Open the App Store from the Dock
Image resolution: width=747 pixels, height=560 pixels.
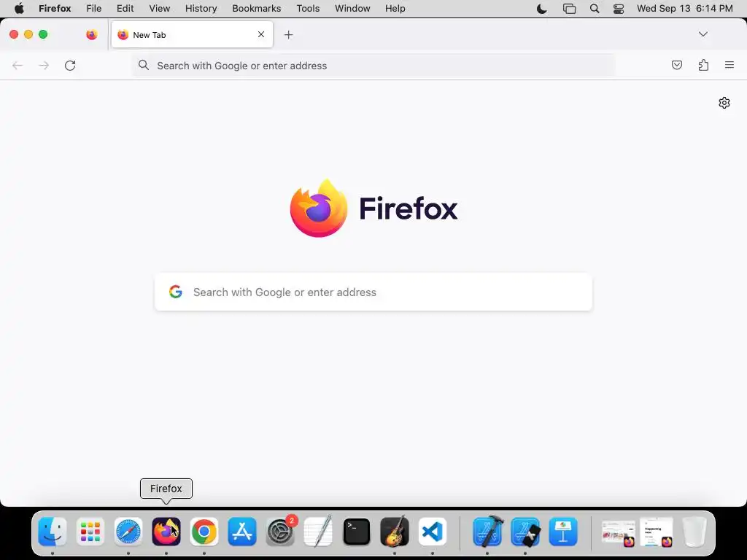click(242, 532)
